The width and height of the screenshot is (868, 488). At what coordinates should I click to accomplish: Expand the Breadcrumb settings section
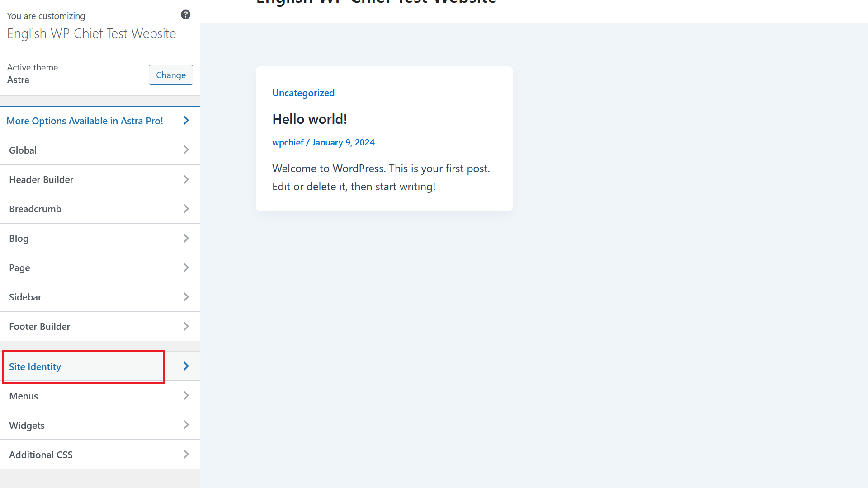(x=99, y=209)
